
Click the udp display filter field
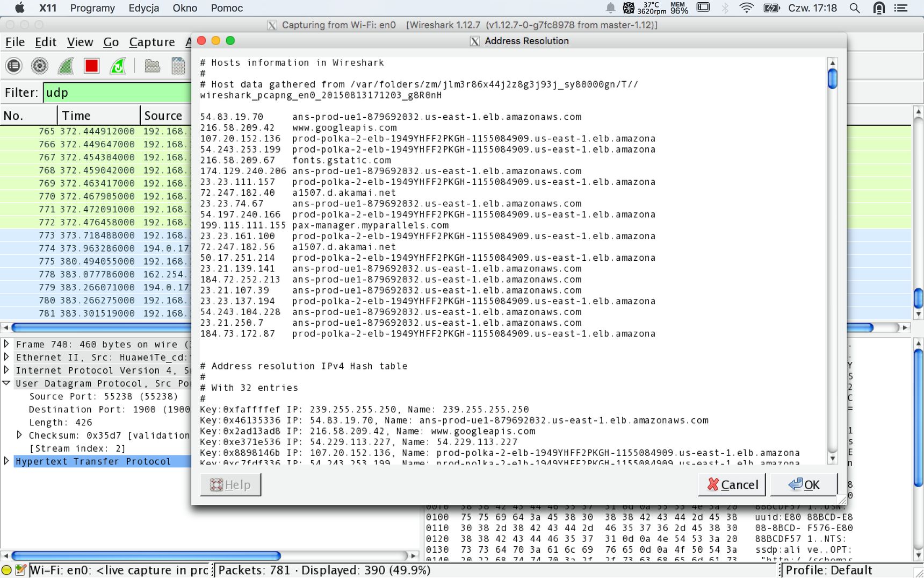[x=117, y=92]
